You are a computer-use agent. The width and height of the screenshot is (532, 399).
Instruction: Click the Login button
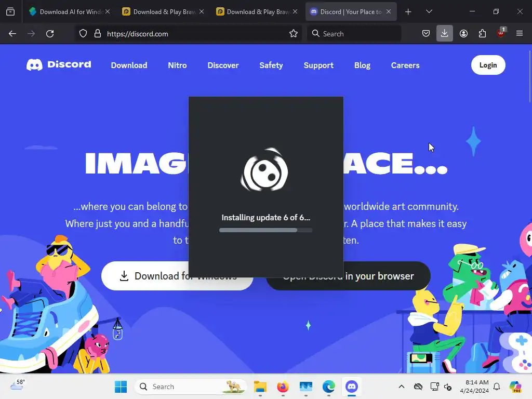click(x=488, y=65)
